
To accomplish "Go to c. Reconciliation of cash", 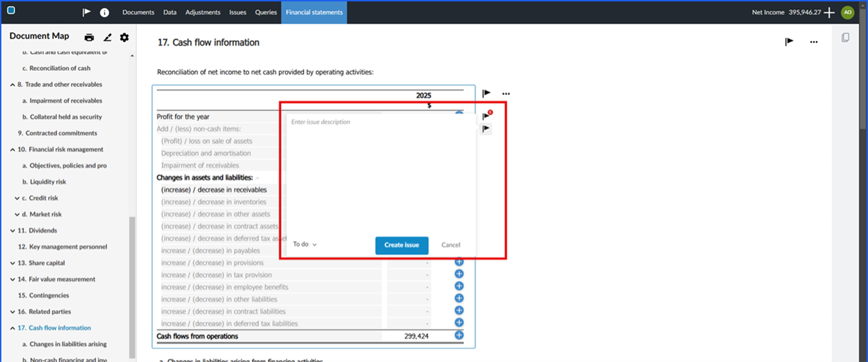I will point(57,68).
